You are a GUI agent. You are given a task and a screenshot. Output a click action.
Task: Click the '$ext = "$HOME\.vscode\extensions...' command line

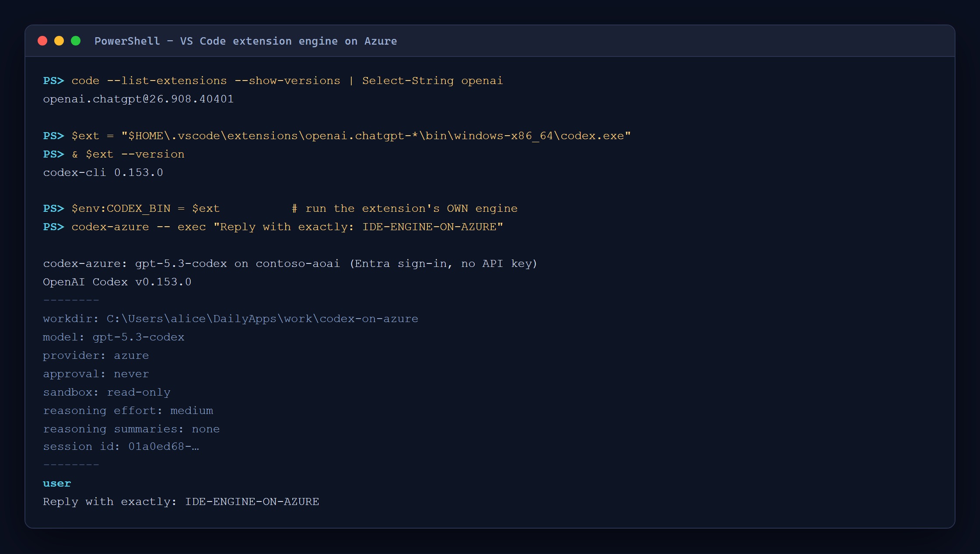pyautogui.click(x=351, y=136)
